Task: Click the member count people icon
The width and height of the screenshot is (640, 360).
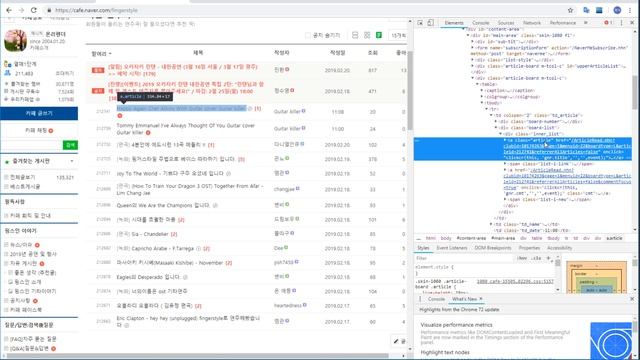Action: pos(7,73)
